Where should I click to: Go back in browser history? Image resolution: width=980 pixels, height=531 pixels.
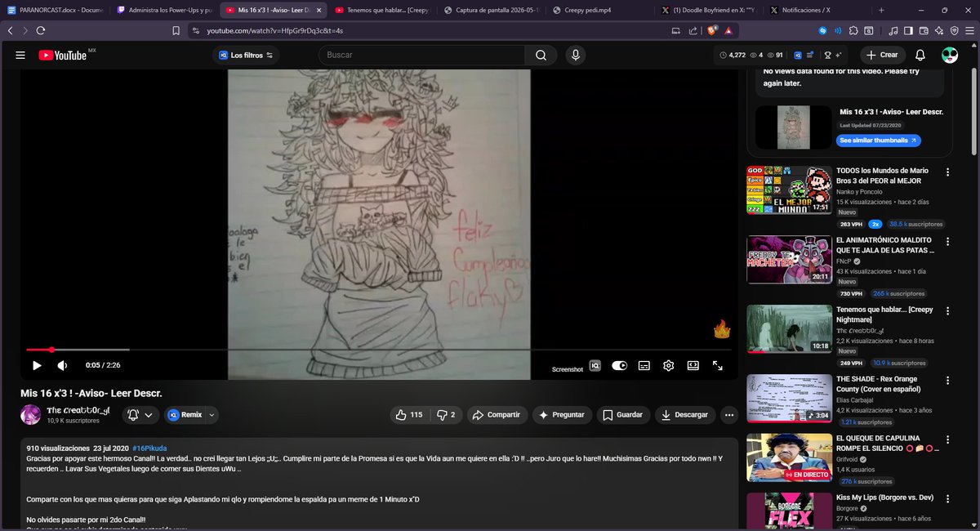click(10, 30)
